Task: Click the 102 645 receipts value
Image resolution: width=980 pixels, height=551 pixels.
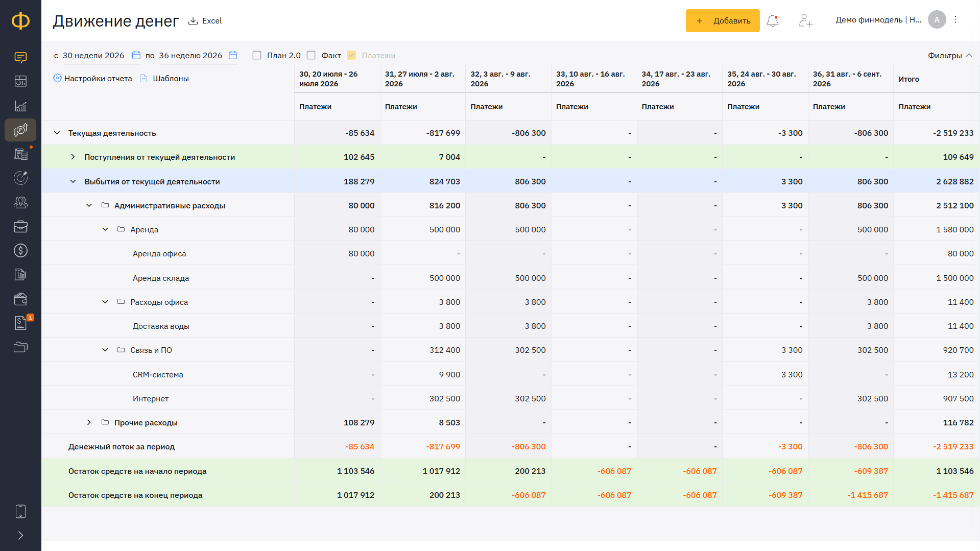Action: [x=359, y=157]
